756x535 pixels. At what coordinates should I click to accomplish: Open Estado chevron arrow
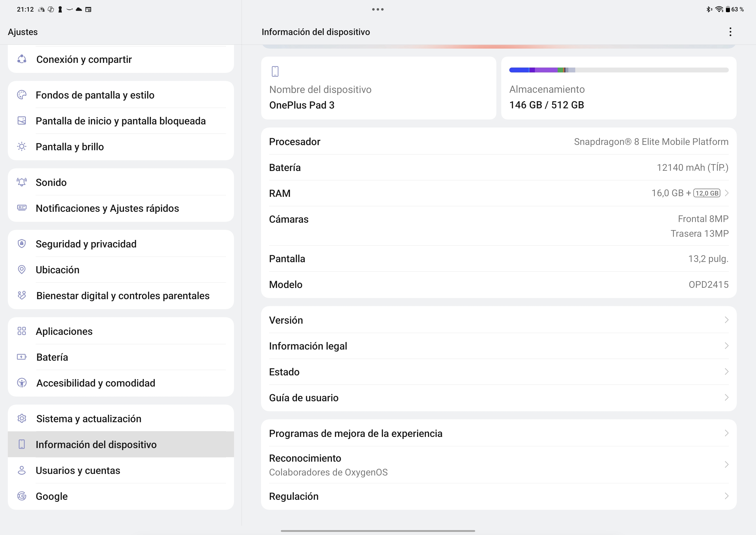(726, 372)
